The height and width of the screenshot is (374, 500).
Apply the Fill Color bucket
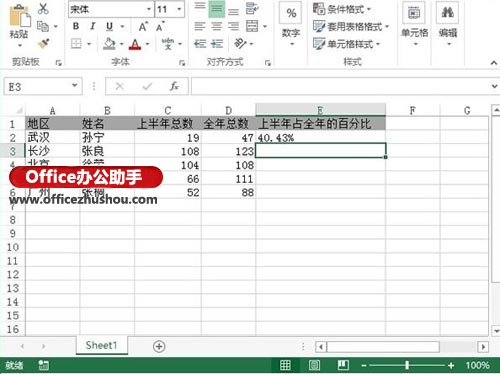click(109, 44)
